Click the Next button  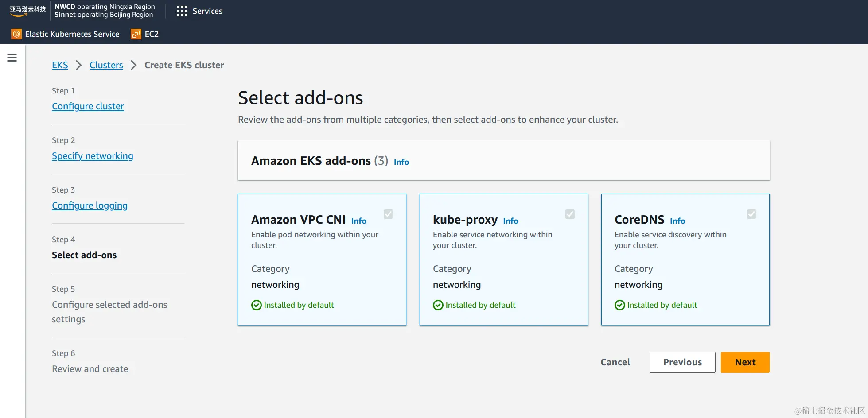point(745,362)
